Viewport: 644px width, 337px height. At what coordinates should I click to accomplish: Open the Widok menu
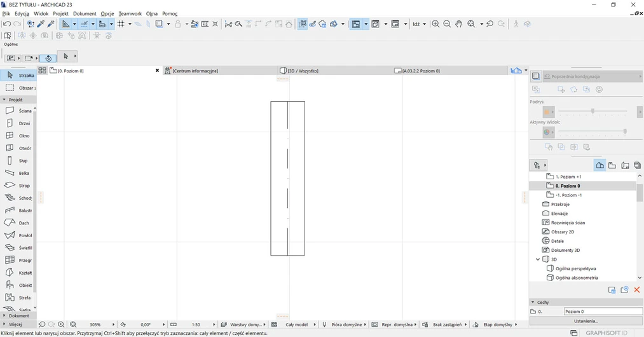pos(41,13)
